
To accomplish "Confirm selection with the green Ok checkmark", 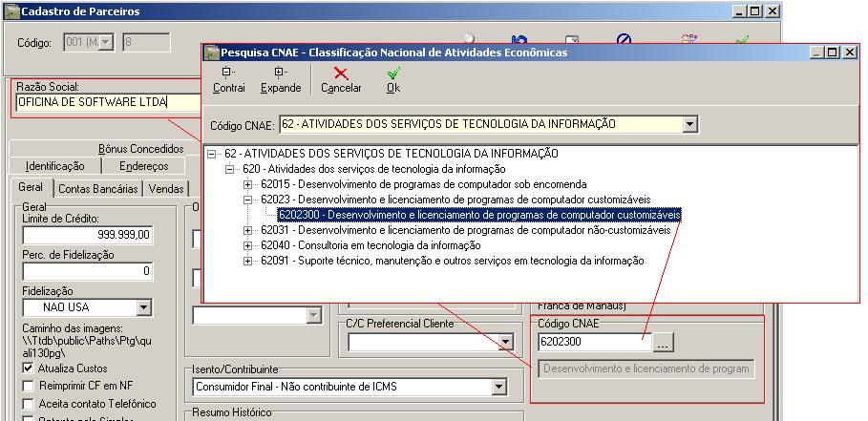I will [x=393, y=73].
